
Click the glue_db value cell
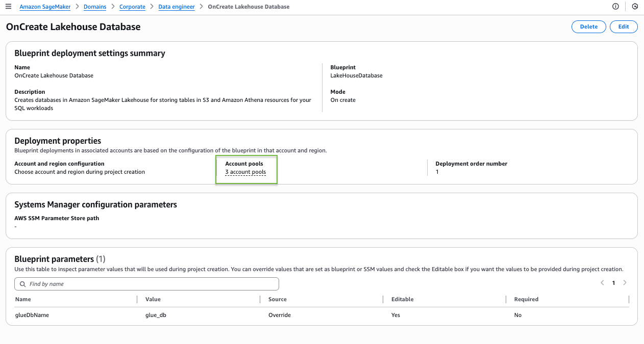[156, 315]
